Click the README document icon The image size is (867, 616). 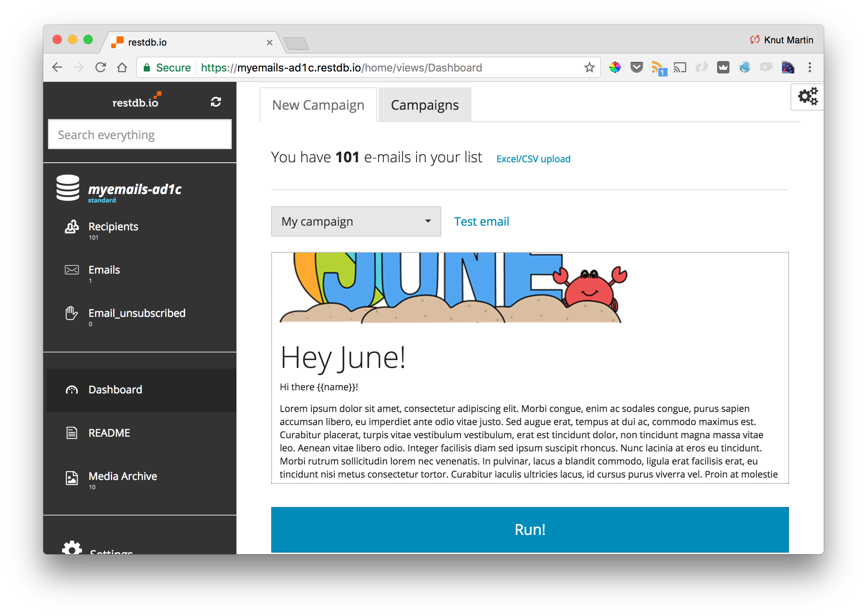click(x=72, y=433)
